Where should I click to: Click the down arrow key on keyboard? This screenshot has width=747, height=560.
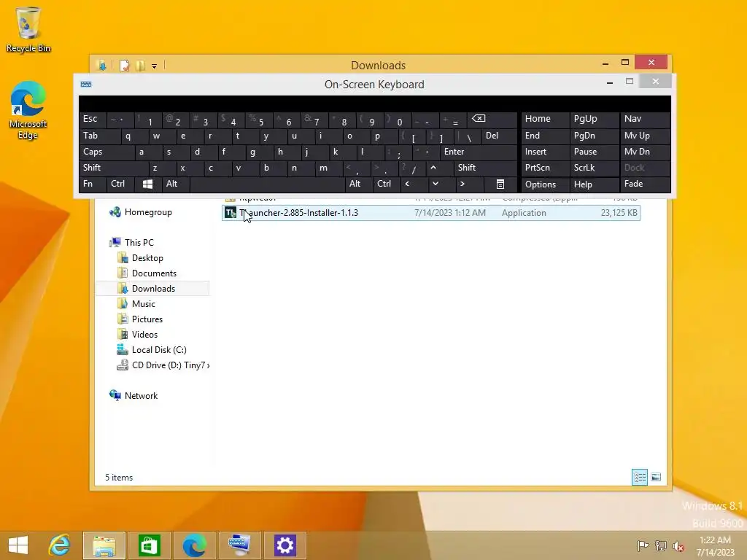click(435, 184)
